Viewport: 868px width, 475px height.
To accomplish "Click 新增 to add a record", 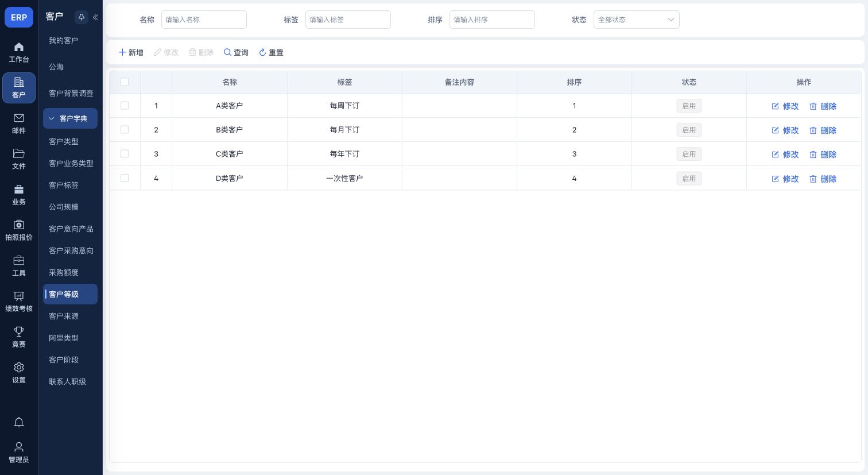I will click(131, 52).
